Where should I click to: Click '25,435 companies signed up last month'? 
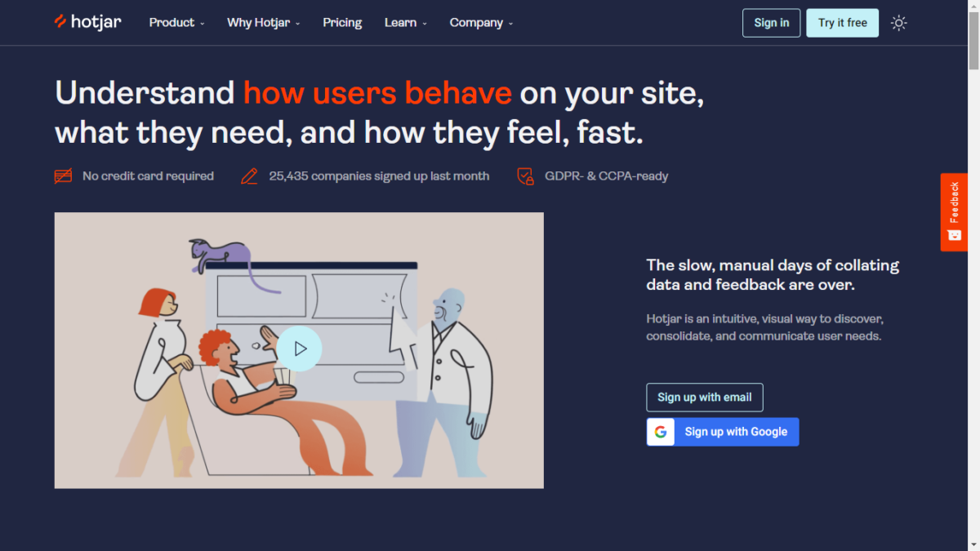pos(379,176)
